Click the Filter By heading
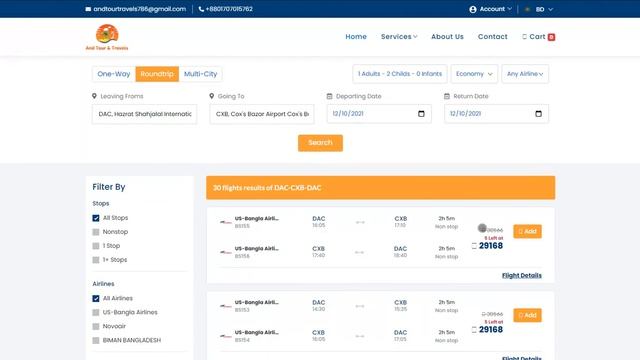The image size is (640, 360). point(109,187)
